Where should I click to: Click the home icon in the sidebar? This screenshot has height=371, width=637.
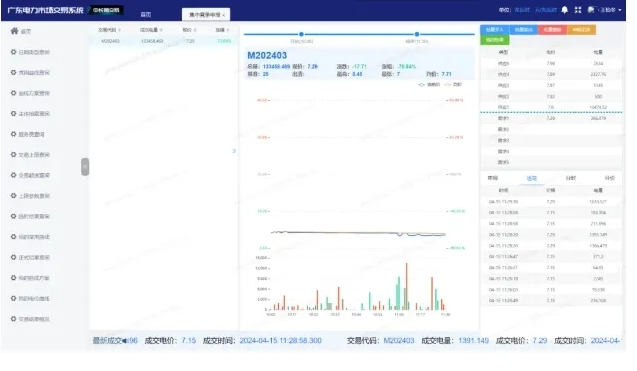(15, 31)
